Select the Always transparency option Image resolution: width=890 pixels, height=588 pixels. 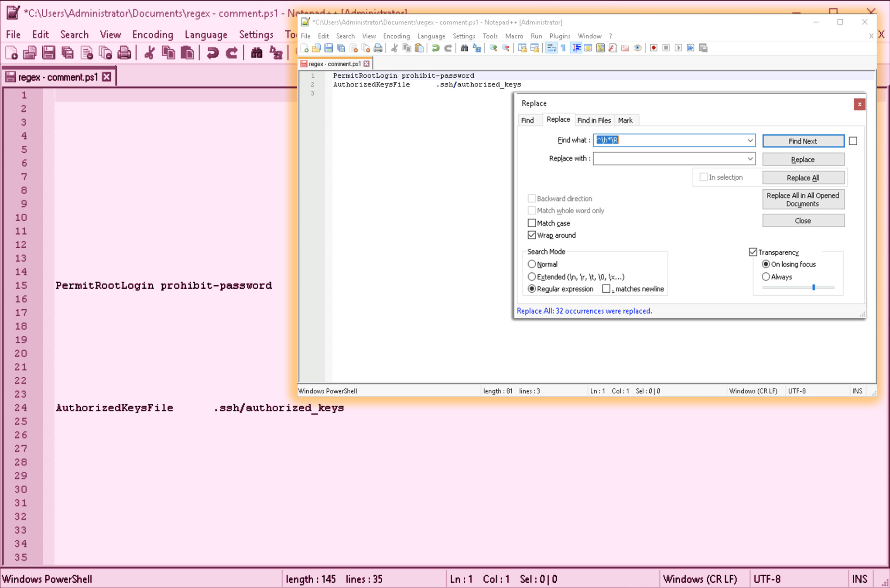point(766,277)
